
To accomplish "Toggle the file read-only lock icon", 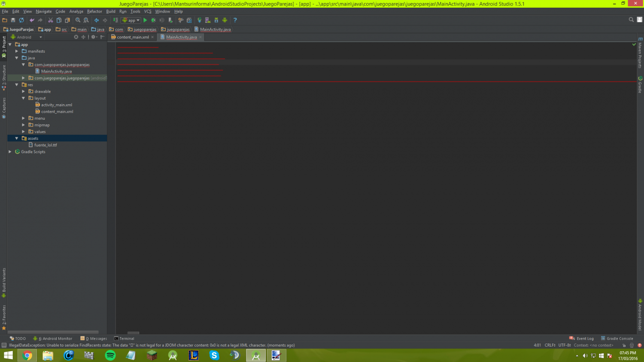I will [x=624, y=345].
